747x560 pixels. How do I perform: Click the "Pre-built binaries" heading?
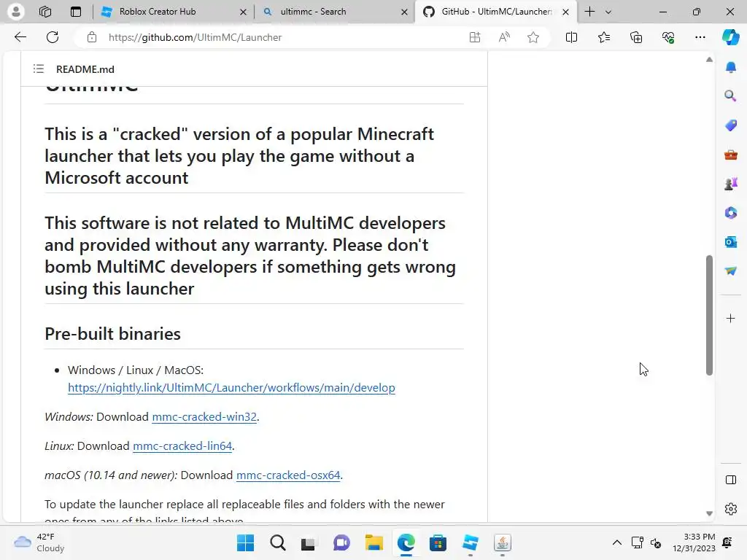pos(113,334)
